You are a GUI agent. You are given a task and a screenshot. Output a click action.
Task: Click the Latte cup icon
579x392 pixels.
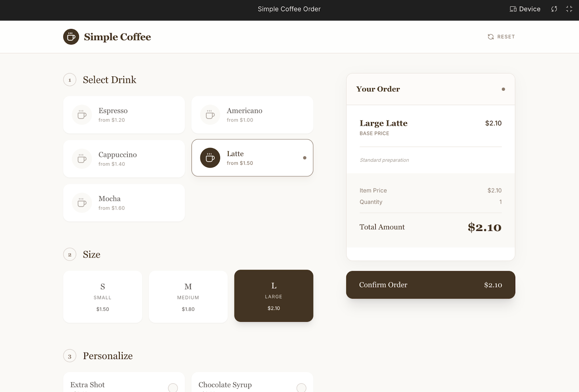click(x=210, y=158)
